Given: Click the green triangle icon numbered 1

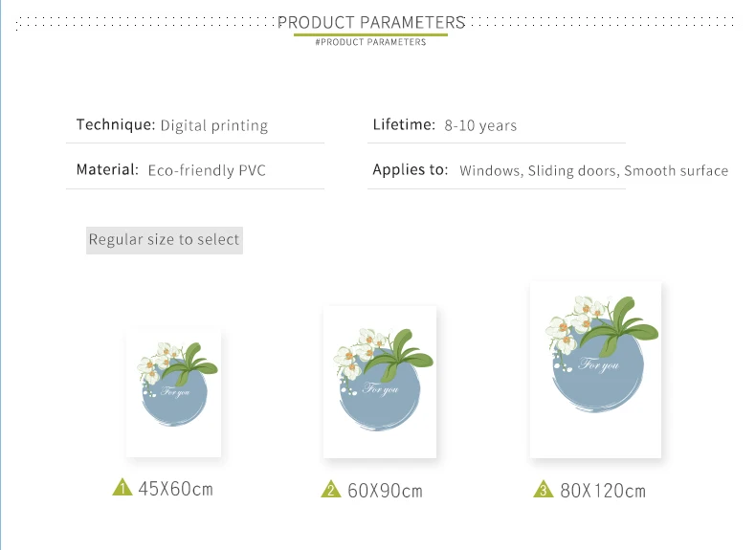Looking at the screenshot, I should point(122,487).
